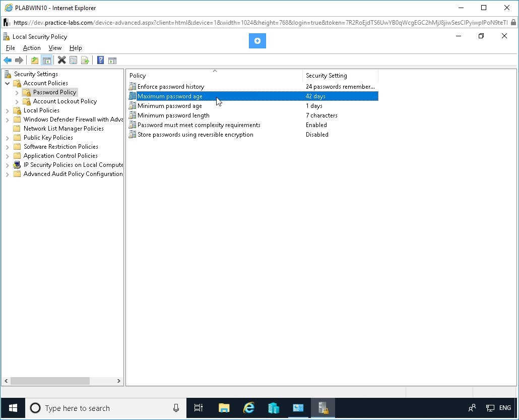
Task: Collapse the Account Policies tree node
Action: pos(7,83)
